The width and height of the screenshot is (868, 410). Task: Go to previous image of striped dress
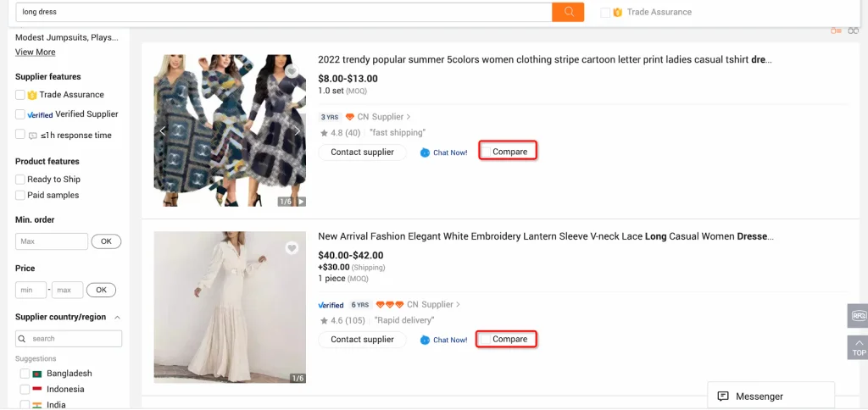coord(163,131)
